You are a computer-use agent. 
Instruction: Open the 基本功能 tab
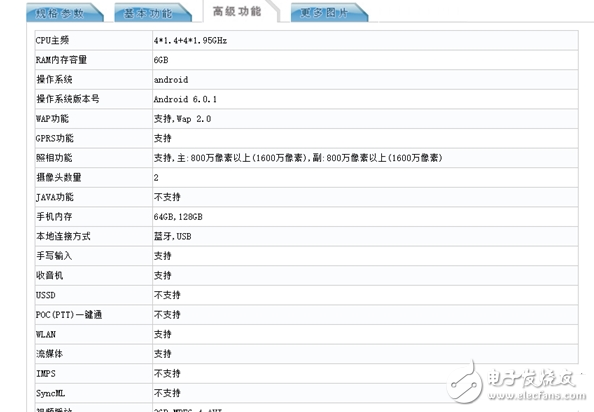[153, 13]
